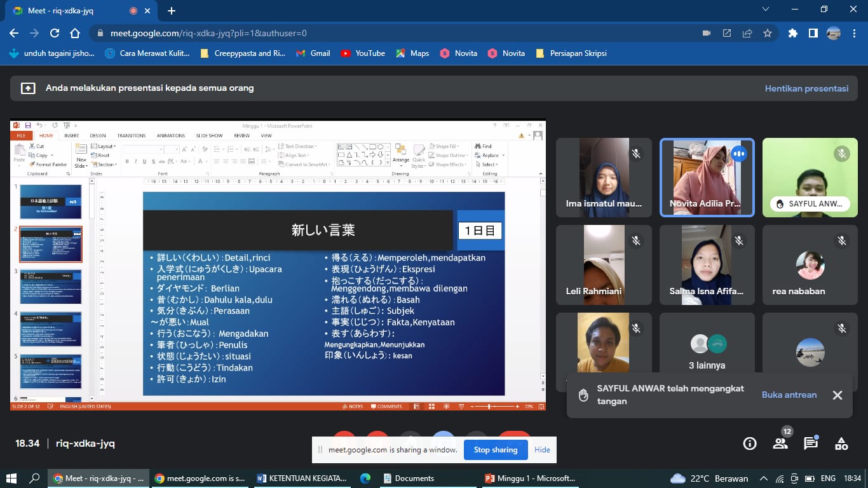Toggle NOTES in the PowerPoint status bar
The width and height of the screenshot is (868, 488).
click(353, 406)
